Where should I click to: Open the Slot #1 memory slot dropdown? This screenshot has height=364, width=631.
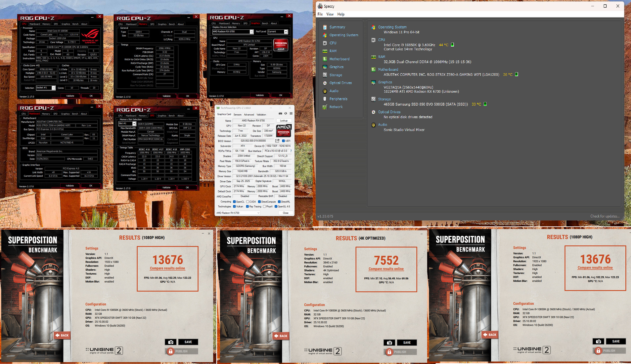click(x=127, y=124)
